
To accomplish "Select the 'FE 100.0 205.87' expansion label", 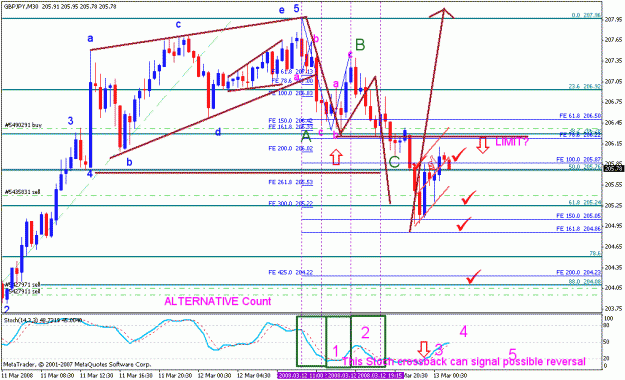I will pos(579,159).
